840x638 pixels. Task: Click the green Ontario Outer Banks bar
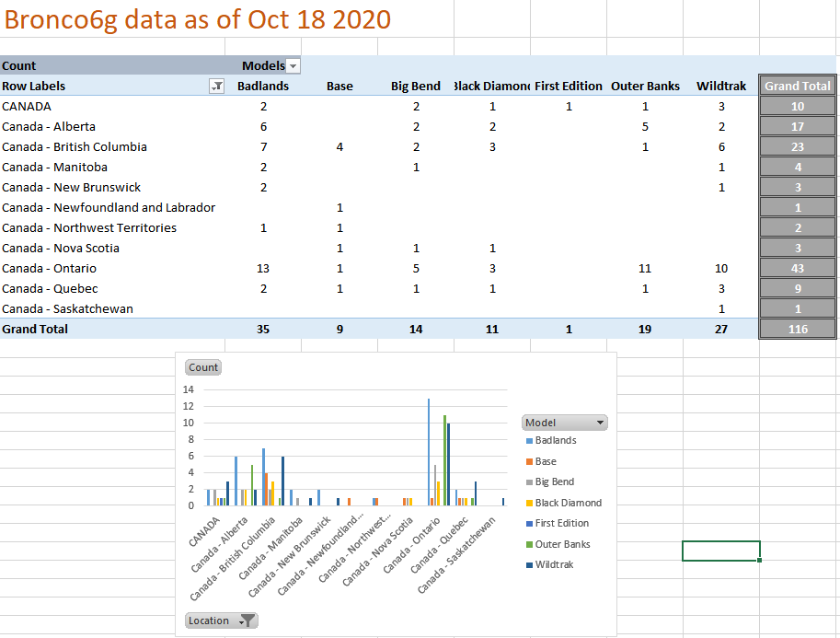click(x=444, y=460)
